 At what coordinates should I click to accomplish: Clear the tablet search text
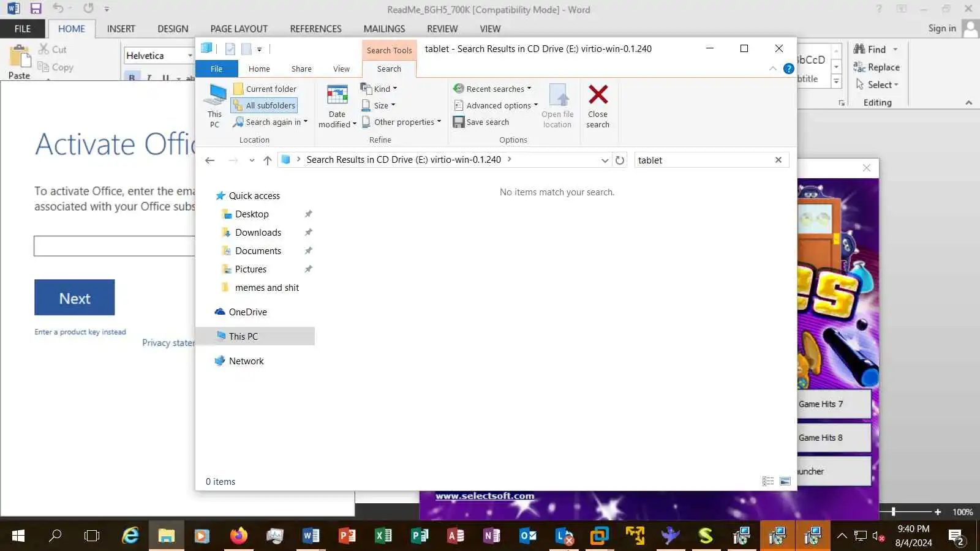pos(778,160)
